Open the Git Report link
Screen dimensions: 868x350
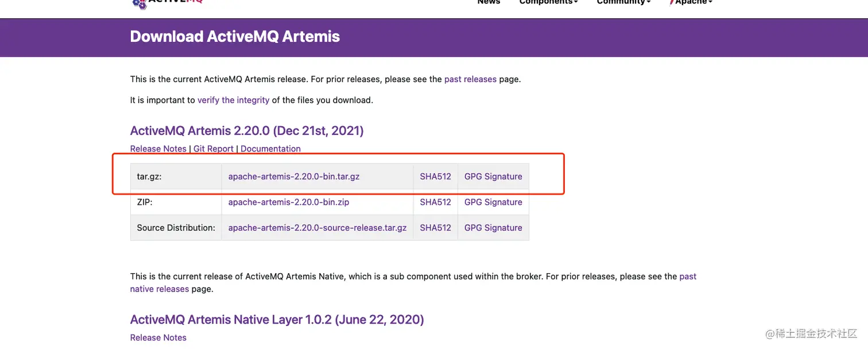tap(214, 149)
